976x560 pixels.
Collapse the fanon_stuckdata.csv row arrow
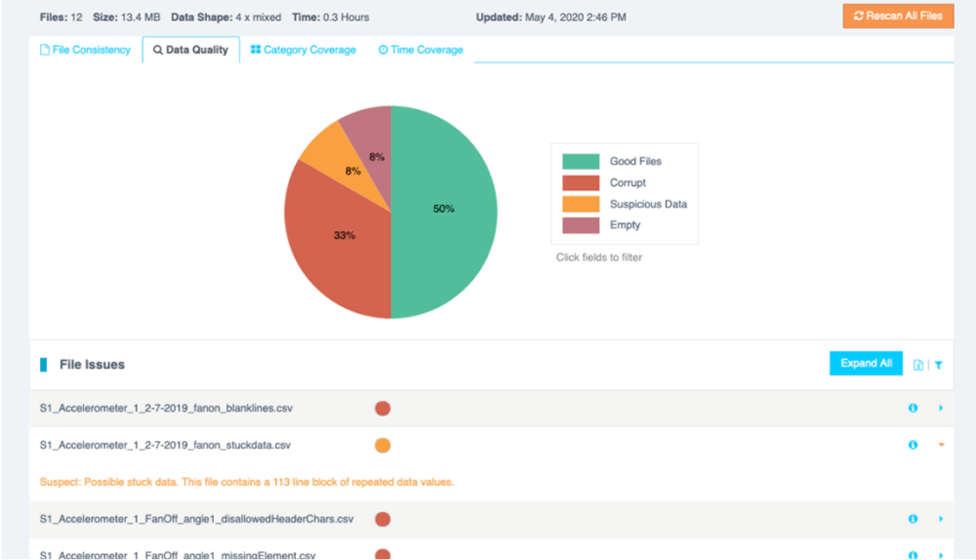coord(941,445)
